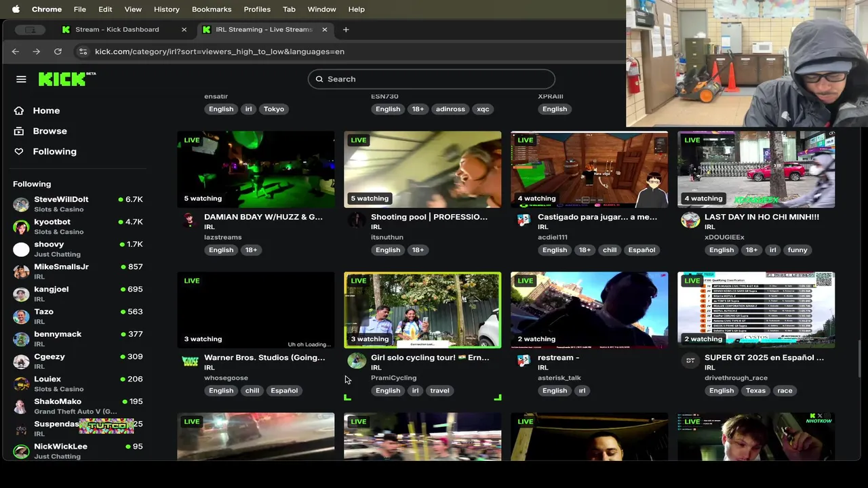Open Tazo avatar in Following list
The height and width of the screenshot is (488, 868).
pos(22,316)
